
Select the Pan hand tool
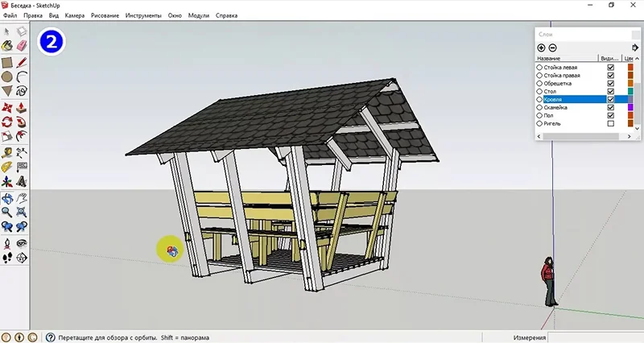22,197
